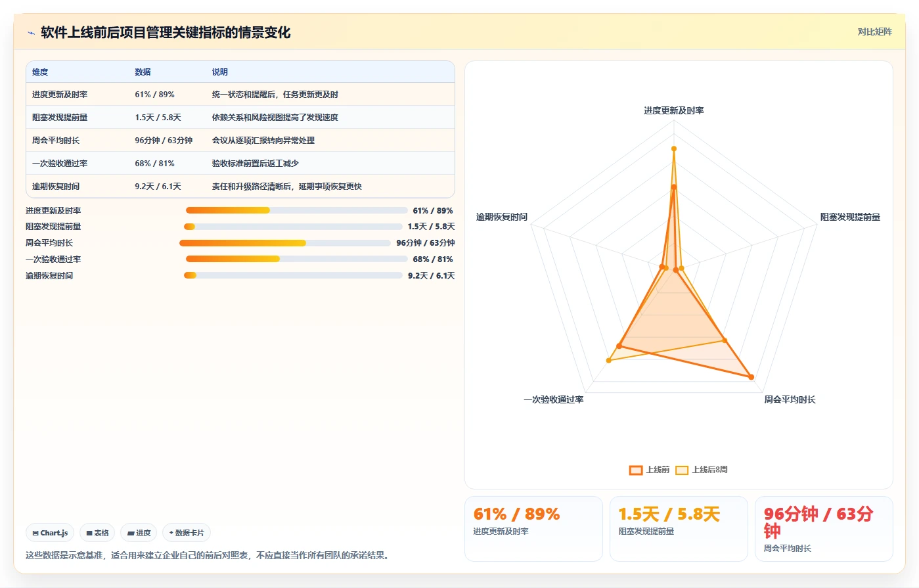This screenshot has width=919, height=588.
Task: Select the 一次验收通过率 table row label
Action: pyautogui.click(x=60, y=164)
